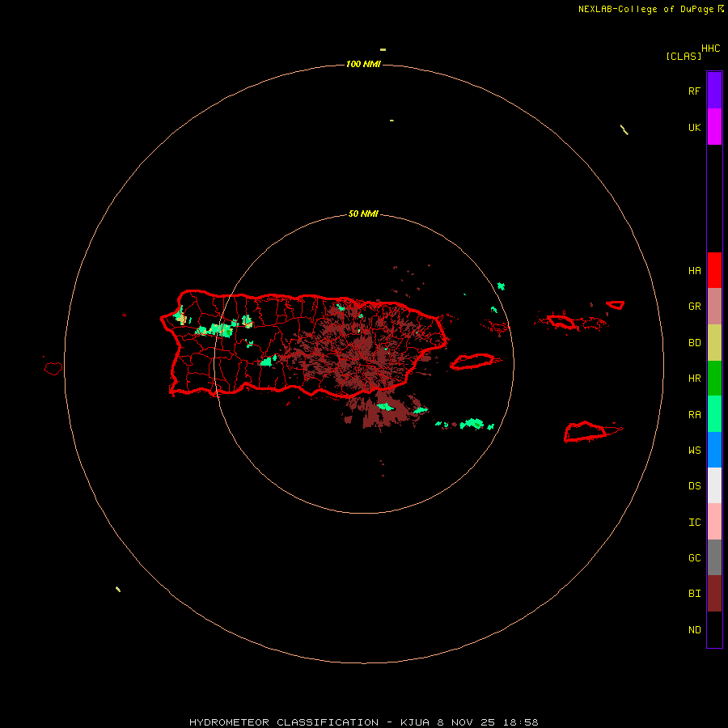Click the UK magenta legend swatch
Image resolution: width=728 pixels, height=728 pixels.
714,127
